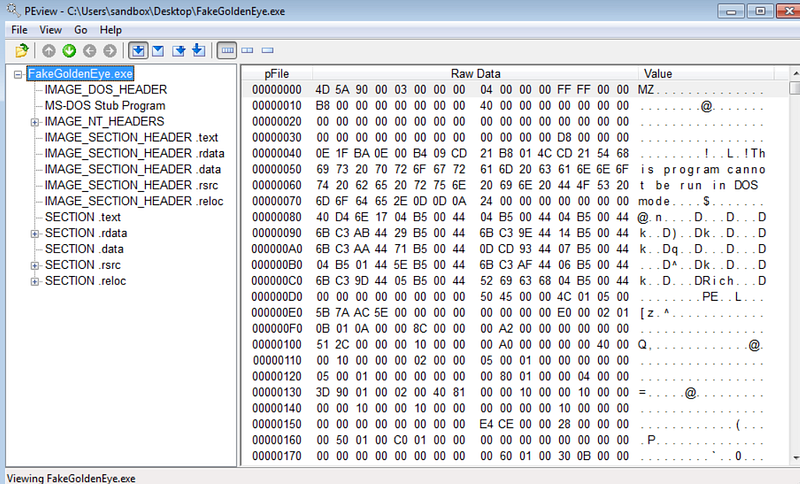Image resolution: width=800 pixels, height=484 pixels.
Task: Click the Open file toolbar icon
Action: pos(21,50)
